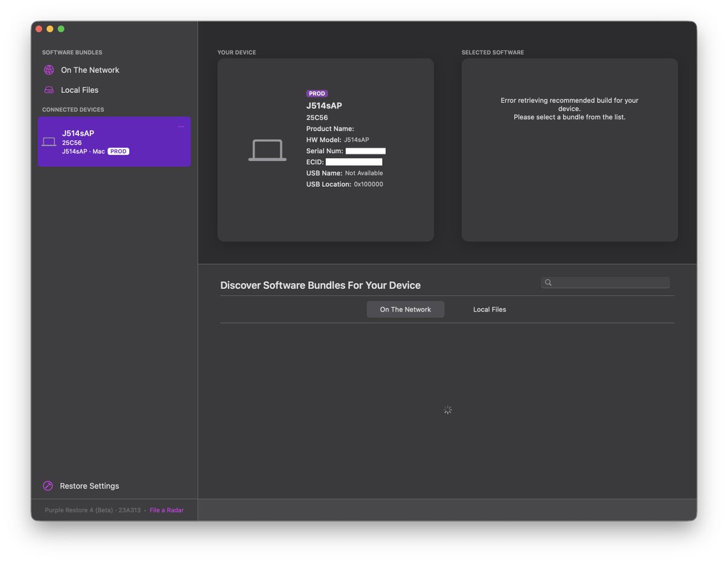
Task: Switch to the Local Files tab
Action: coord(490,310)
